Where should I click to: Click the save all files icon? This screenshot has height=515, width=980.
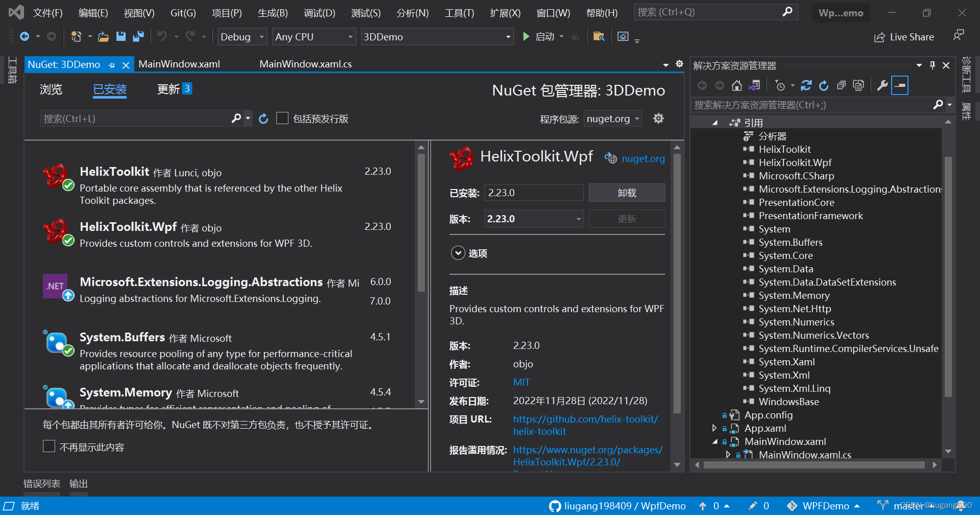point(138,36)
